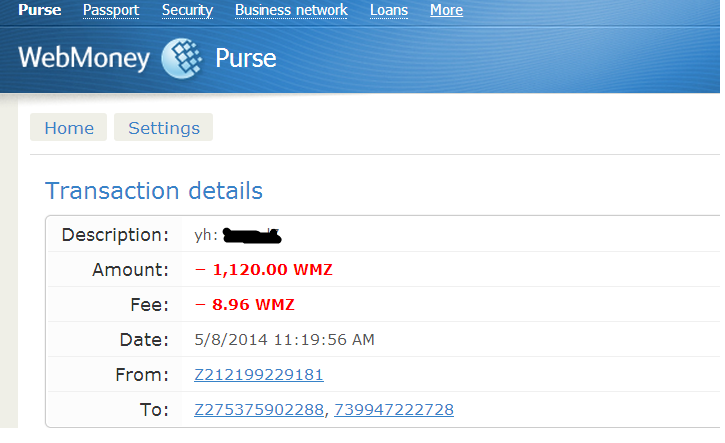Click the Amount label
Image resolution: width=725 pixels, height=443 pixels.
click(x=131, y=270)
